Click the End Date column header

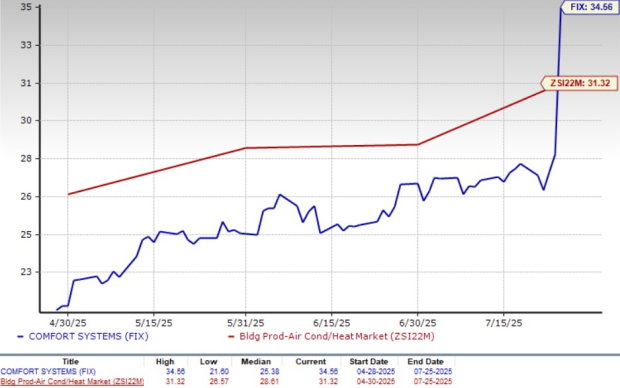click(x=425, y=362)
